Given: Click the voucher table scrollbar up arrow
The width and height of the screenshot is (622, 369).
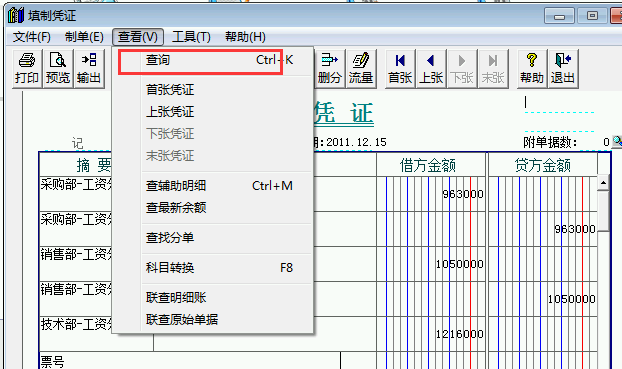Looking at the screenshot, I should 603,183.
